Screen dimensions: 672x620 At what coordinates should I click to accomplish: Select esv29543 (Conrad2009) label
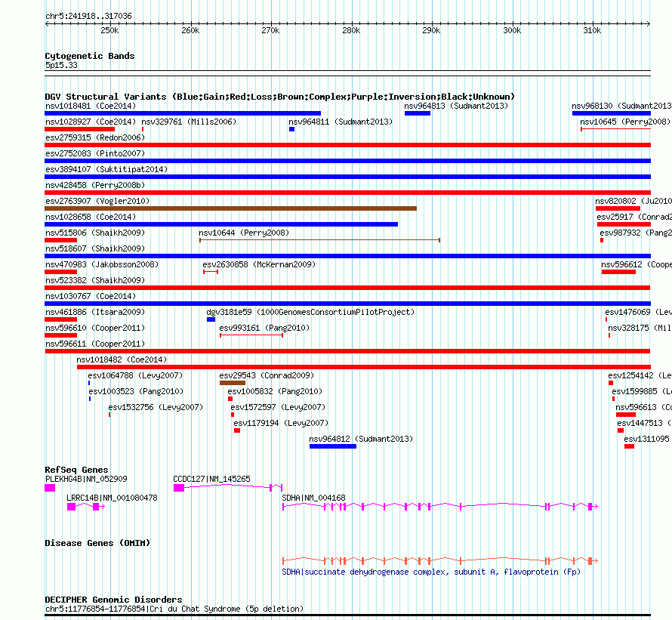point(267,375)
